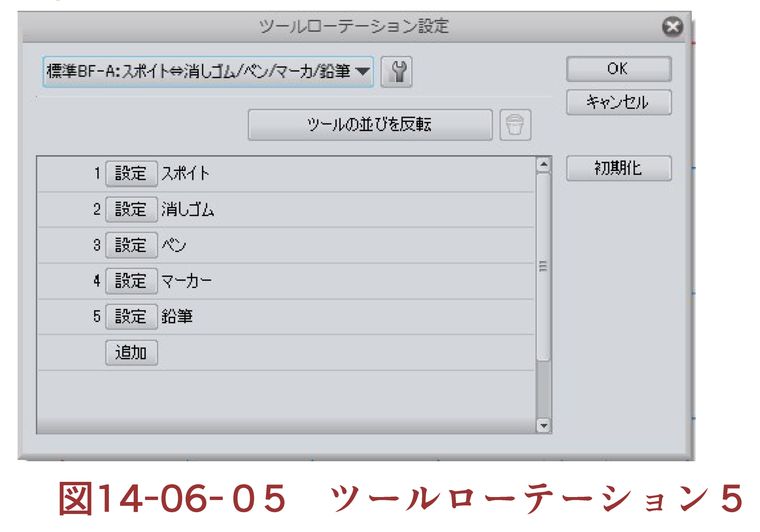Image resolution: width=760 pixels, height=532 pixels.
Task: Click the trash bin delete icon
Action: (515, 125)
